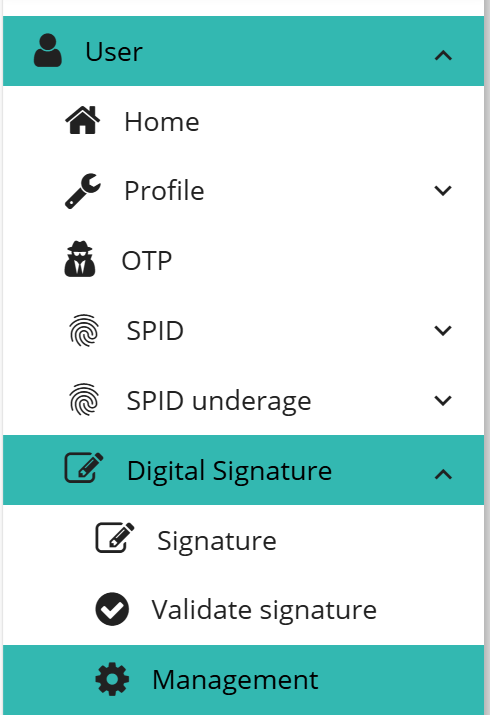
Task: Open the Home menu item
Action: [243, 121]
